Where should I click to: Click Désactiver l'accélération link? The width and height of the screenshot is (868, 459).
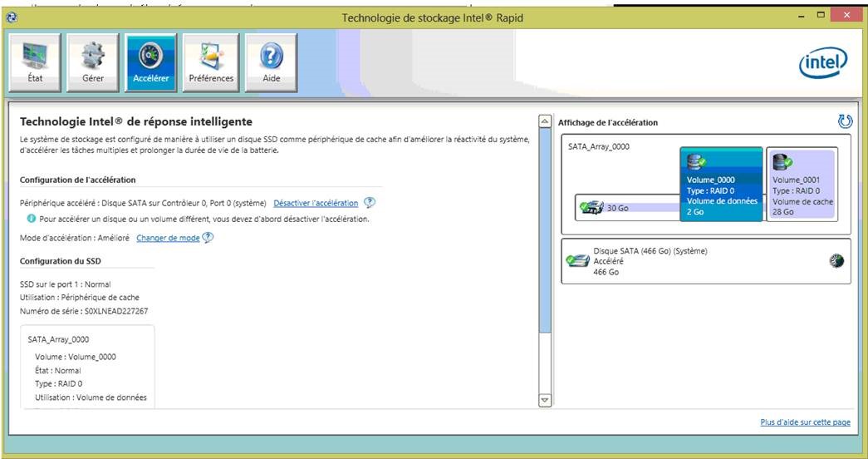316,204
